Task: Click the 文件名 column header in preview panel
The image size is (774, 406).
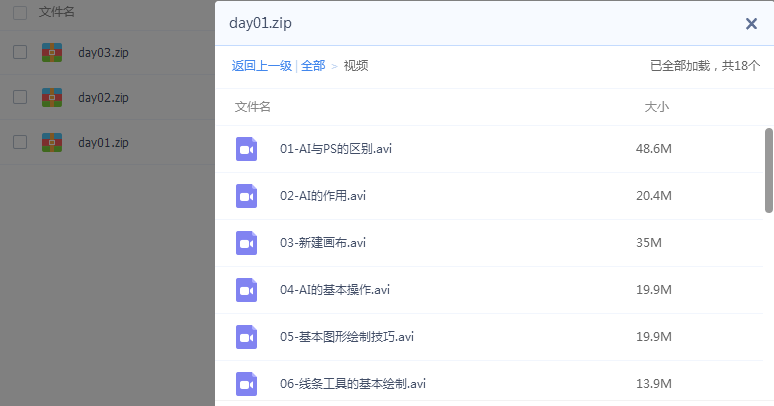Action: coord(252,107)
